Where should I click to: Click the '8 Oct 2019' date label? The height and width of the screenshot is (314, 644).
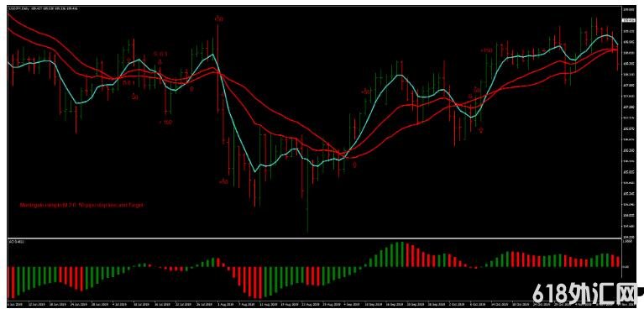[x=478, y=306]
